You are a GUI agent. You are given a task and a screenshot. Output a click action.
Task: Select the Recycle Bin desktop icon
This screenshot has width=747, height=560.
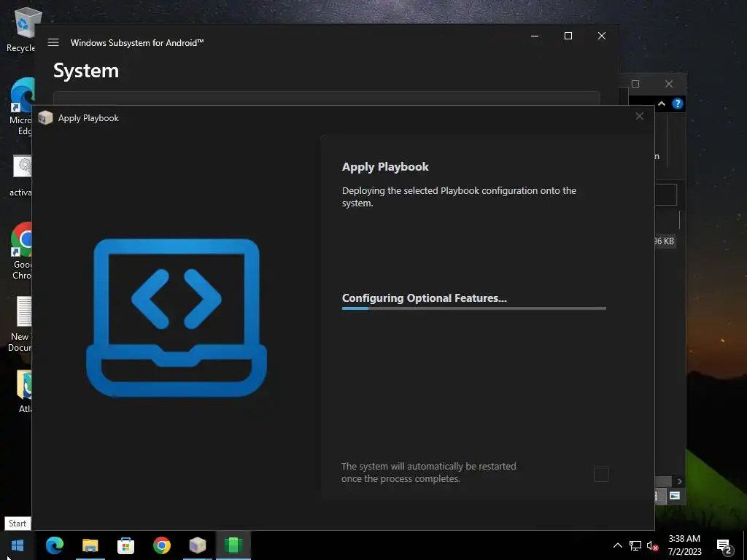[21, 30]
